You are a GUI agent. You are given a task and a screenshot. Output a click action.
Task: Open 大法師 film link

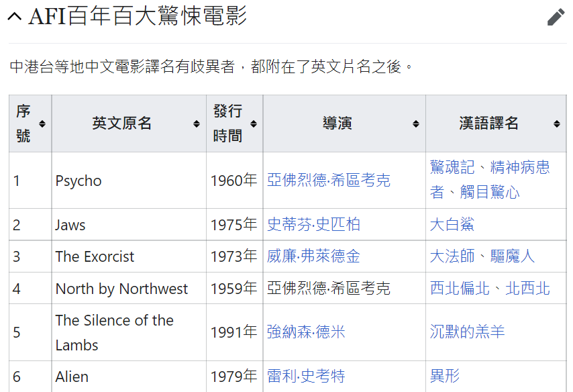pos(452,256)
